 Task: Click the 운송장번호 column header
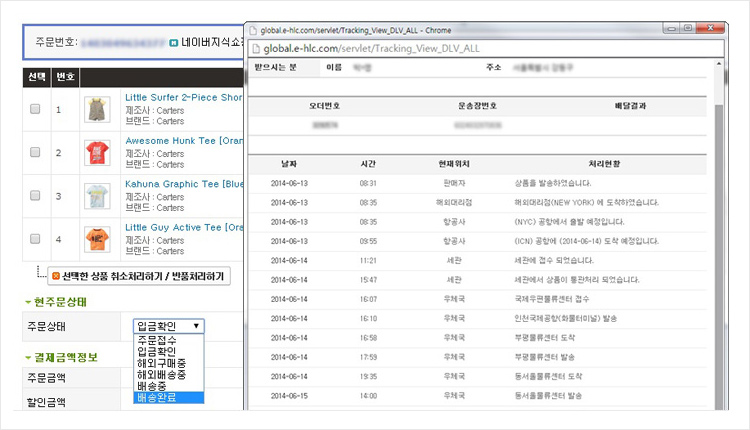pyautogui.click(x=477, y=106)
